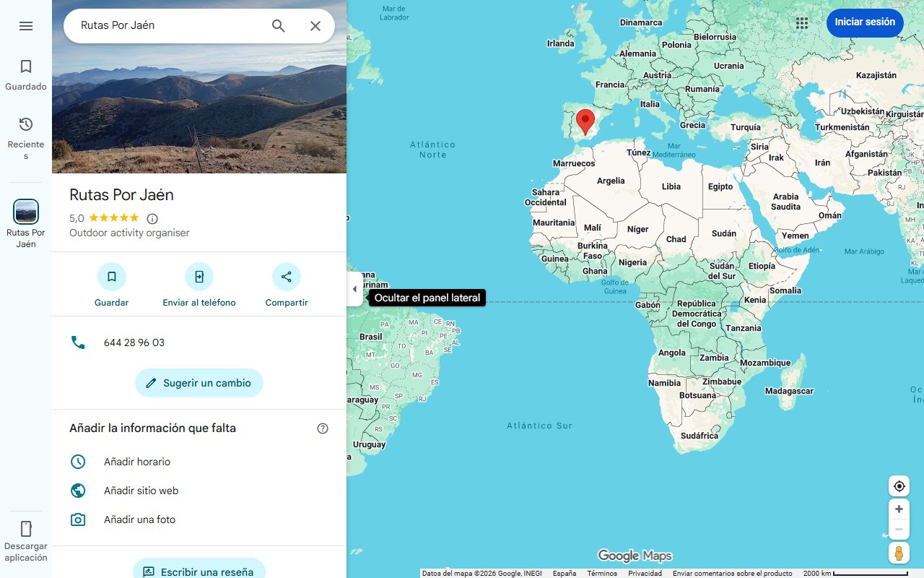Click the Compartir share icon
Image resolution: width=924 pixels, height=578 pixels.
click(x=286, y=276)
